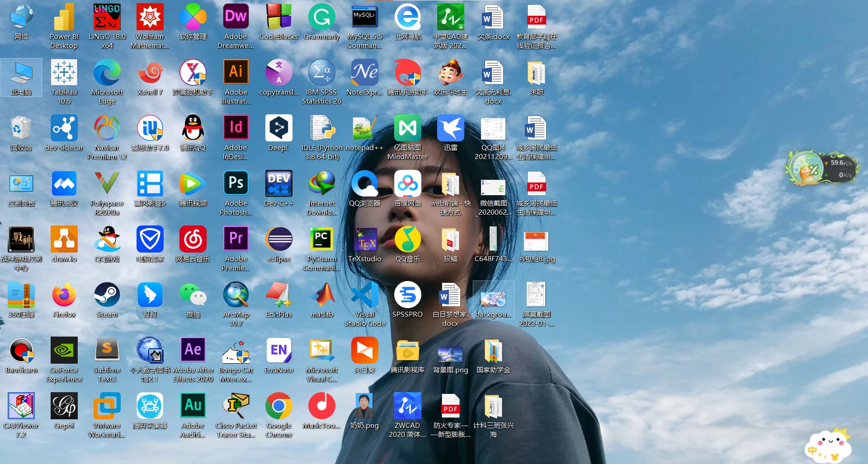Open the Power BI Desktop icon
Viewport: 868px width, 464px height.
[x=64, y=17]
